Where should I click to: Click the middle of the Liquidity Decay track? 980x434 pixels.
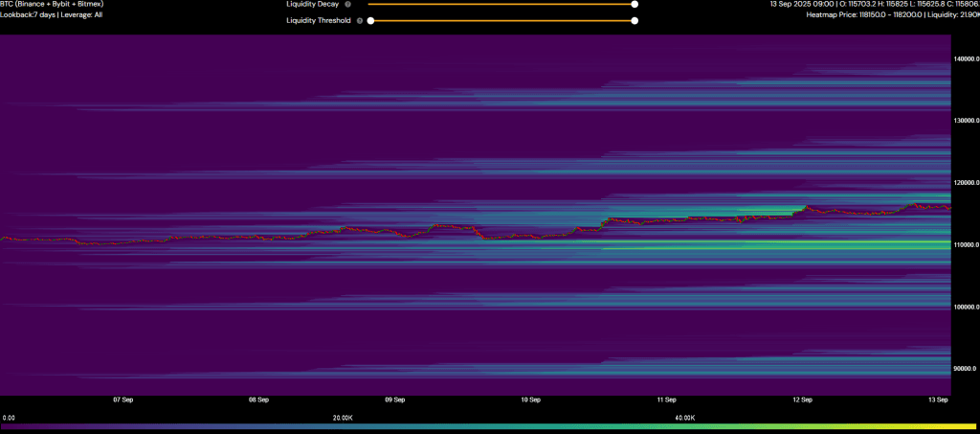pyautogui.click(x=501, y=4)
